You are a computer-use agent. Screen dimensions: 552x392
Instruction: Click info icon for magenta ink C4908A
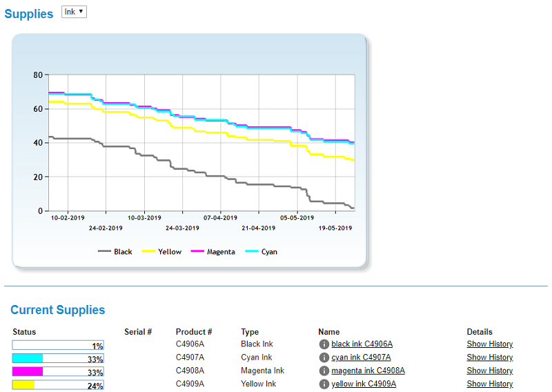324,371
